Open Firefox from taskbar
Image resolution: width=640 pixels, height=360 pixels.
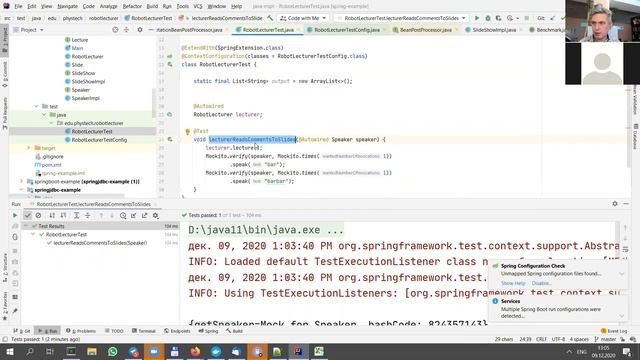coord(195,351)
